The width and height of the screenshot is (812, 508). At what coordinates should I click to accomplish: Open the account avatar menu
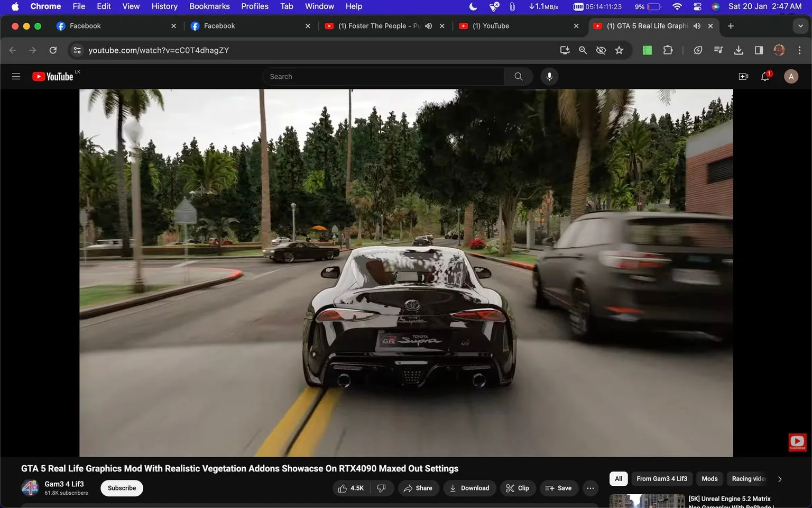tap(791, 77)
